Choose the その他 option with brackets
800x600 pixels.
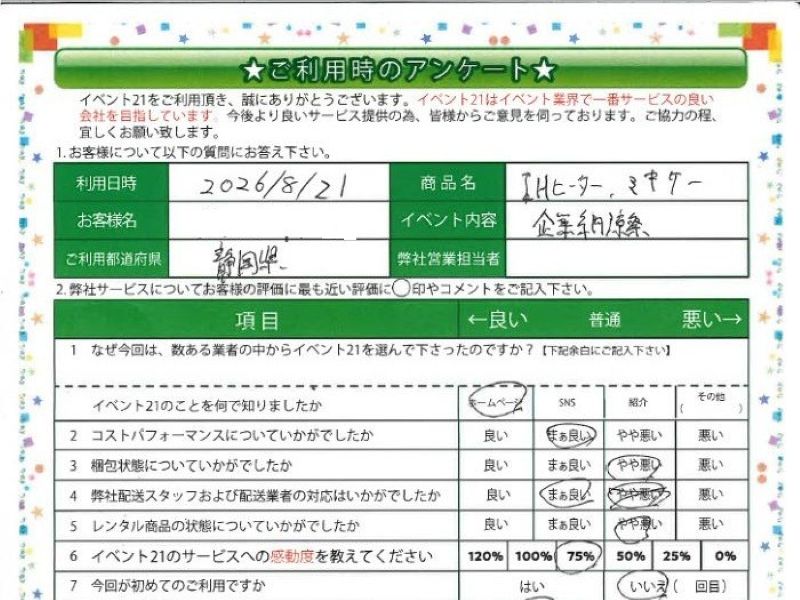[711, 403]
